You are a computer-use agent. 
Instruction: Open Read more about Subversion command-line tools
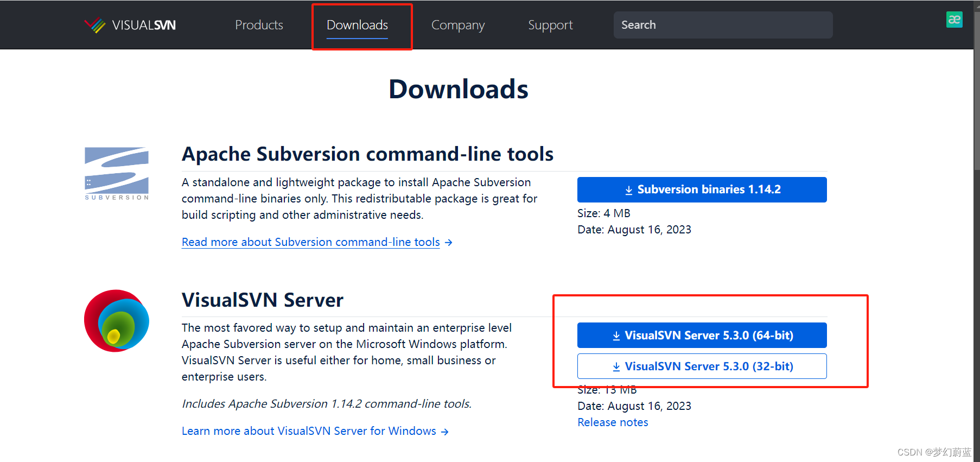[x=310, y=242]
